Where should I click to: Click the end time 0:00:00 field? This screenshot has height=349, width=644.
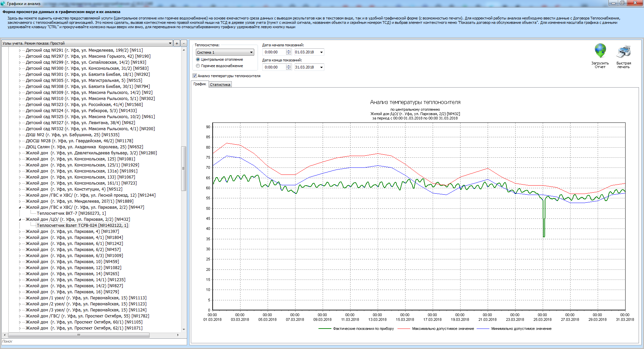tap(274, 67)
